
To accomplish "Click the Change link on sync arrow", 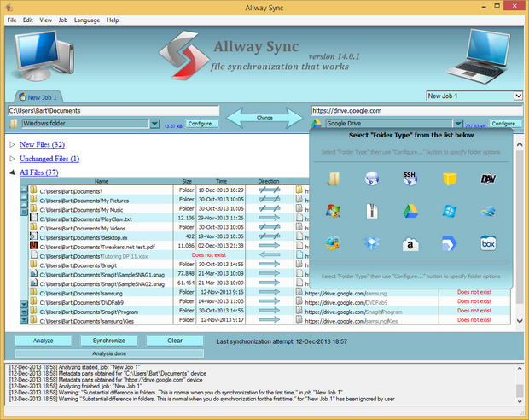I will [x=264, y=118].
